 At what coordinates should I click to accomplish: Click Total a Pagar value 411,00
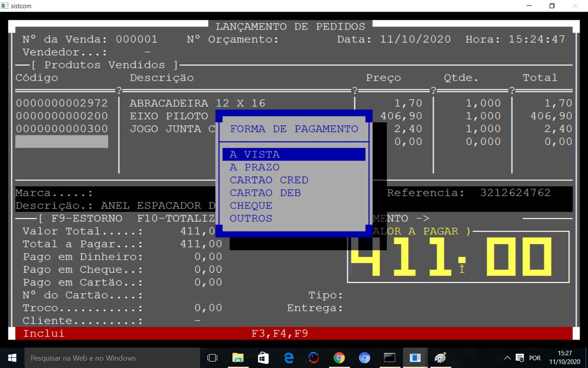(201, 243)
